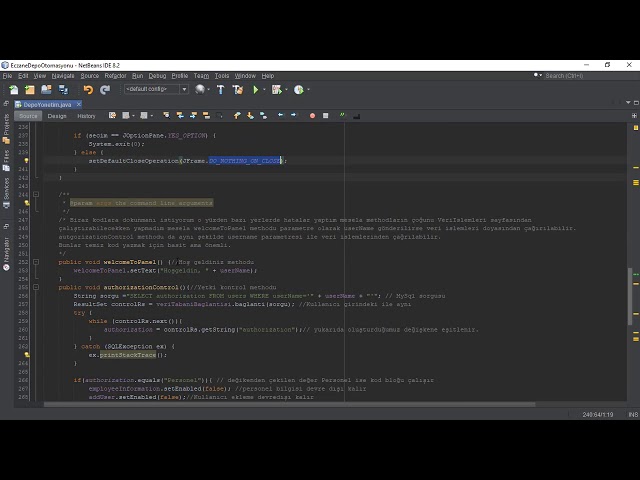This screenshot has height=480, width=640.
Task: Click lightbulb hint on printStackTrace line
Action: click(27, 355)
